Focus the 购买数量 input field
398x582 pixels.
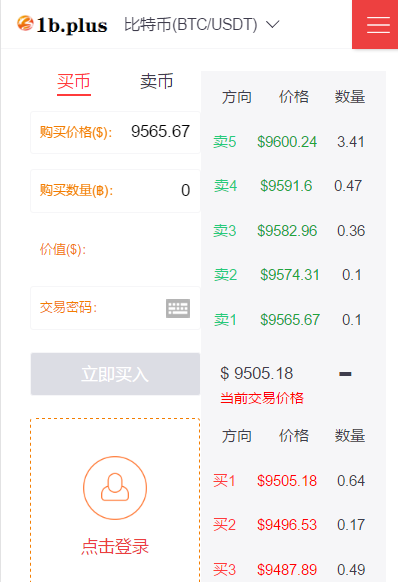click(115, 191)
